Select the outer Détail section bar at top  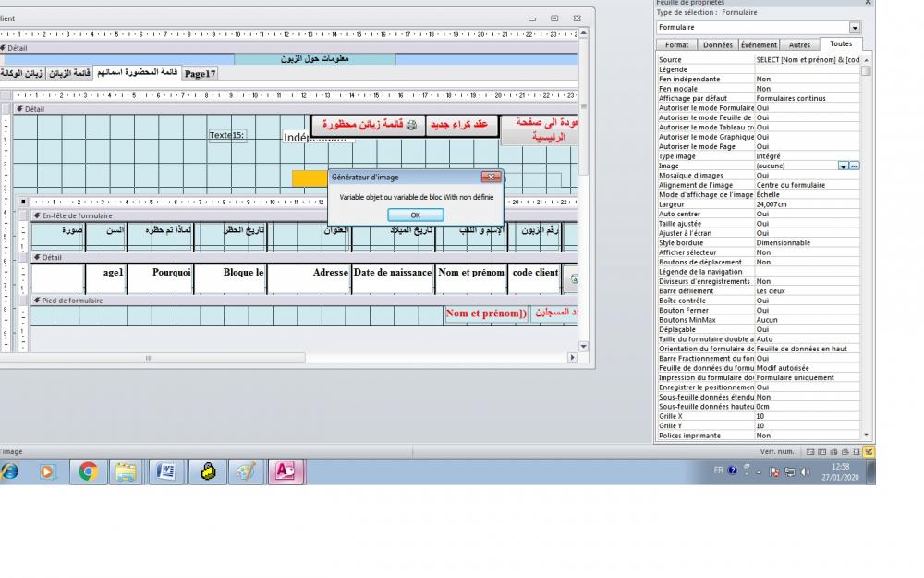(288, 48)
